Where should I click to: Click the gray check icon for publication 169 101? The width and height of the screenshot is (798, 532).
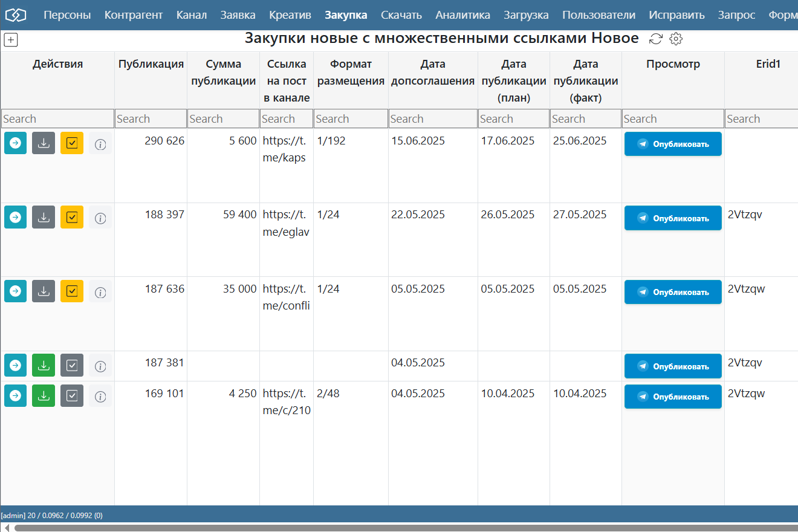click(x=72, y=396)
